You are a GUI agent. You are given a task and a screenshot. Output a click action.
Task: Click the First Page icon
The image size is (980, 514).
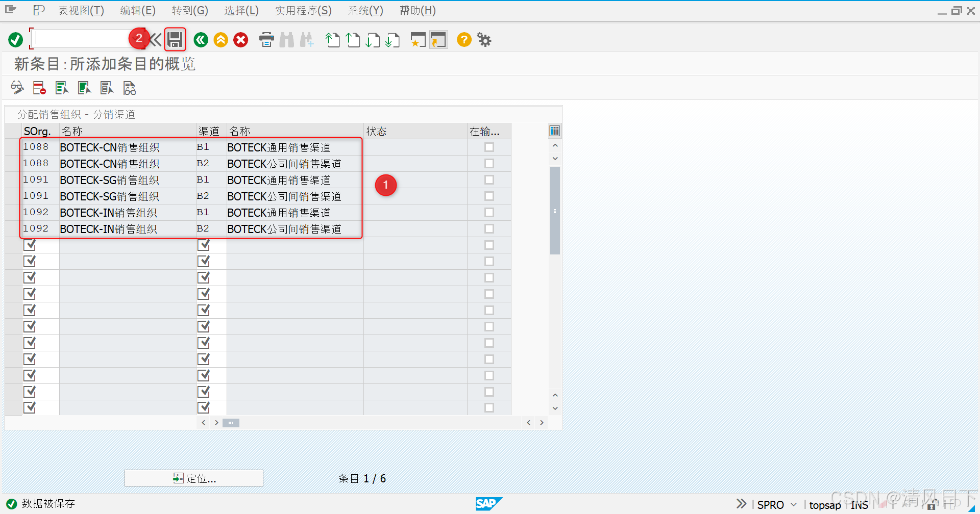333,40
